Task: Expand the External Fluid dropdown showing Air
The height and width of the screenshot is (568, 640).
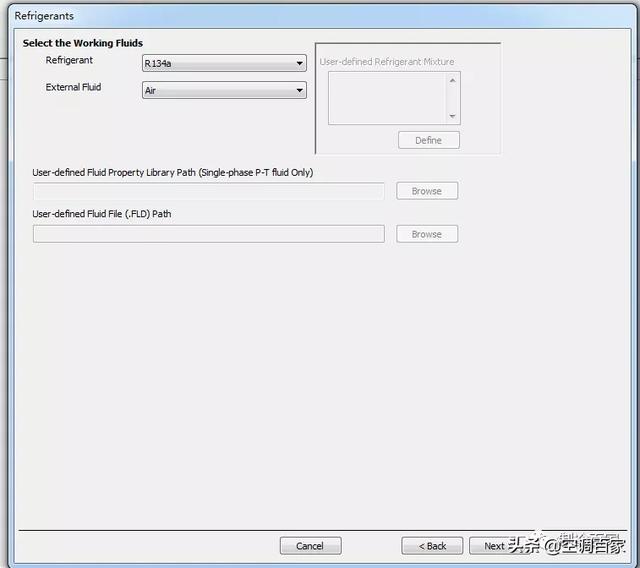Action: click(x=224, y=91)
